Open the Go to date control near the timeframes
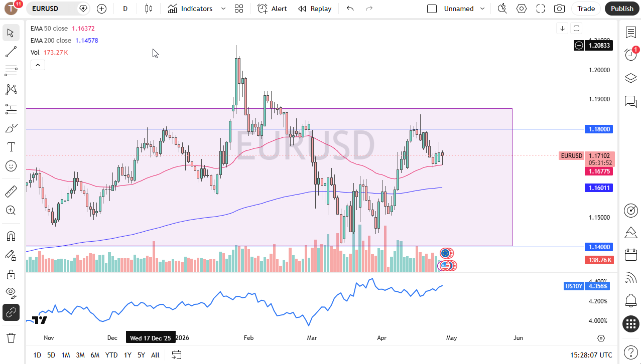 point(176,355)
